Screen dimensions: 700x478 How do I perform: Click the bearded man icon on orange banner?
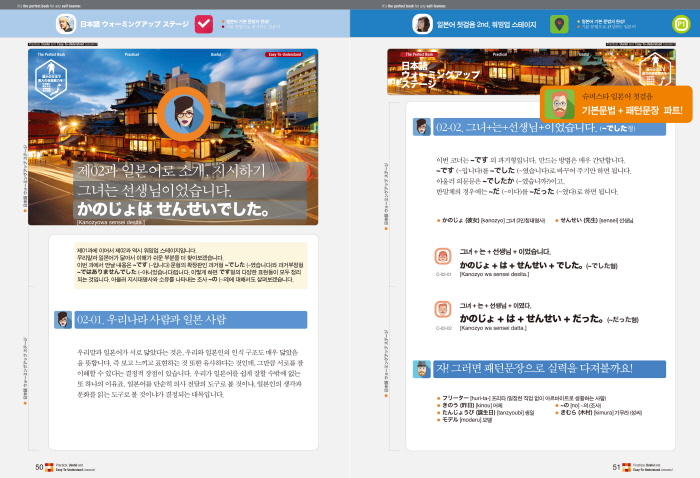coord(558,104)
